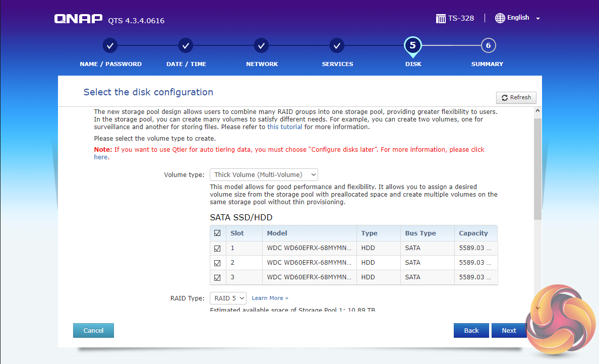Open the Volume type dropdown

pyautogui.click(x=264, y=175)
